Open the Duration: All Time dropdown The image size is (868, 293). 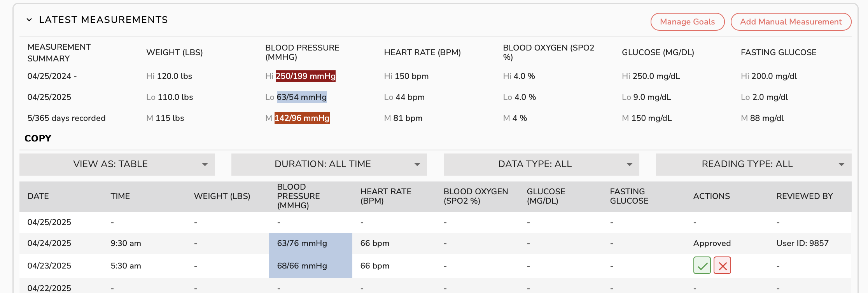(329, 164)
